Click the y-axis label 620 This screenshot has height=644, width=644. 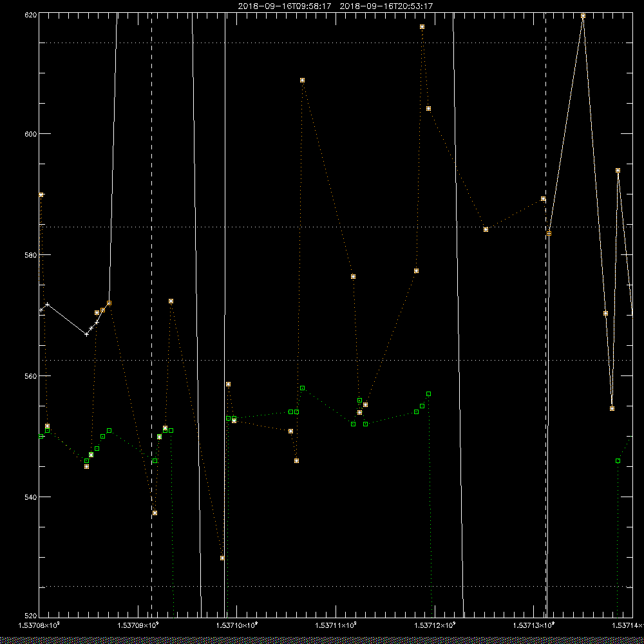(x=31, y=15)
